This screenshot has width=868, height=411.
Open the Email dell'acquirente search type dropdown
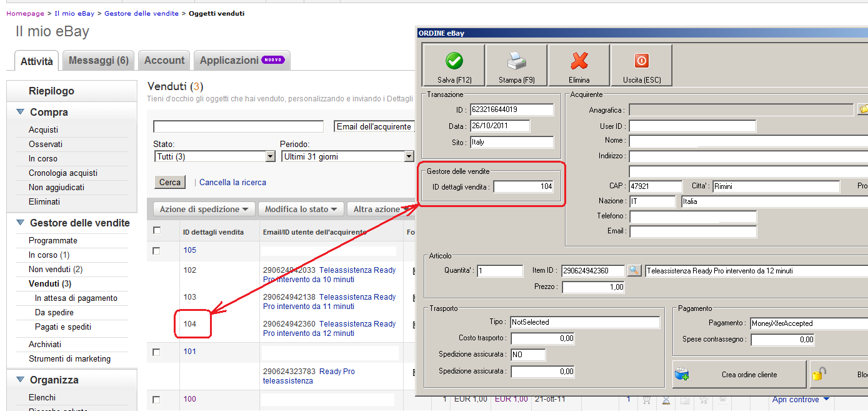click(x=375, y=126)
